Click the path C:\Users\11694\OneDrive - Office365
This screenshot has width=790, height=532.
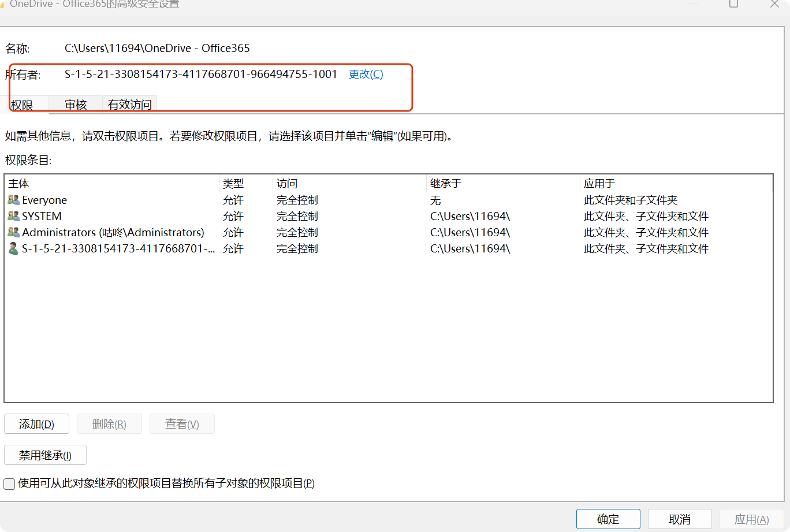click(x=157, y=48)
